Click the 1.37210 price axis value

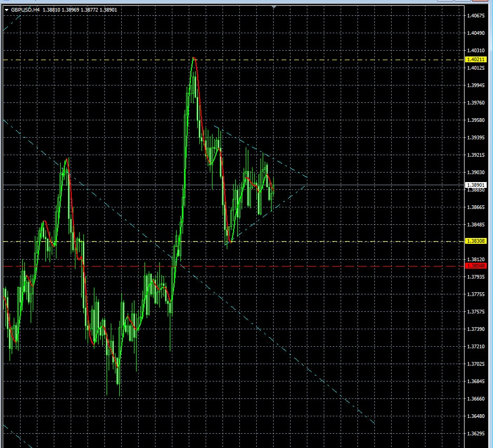pyautogui.click(x=476, y=347)
